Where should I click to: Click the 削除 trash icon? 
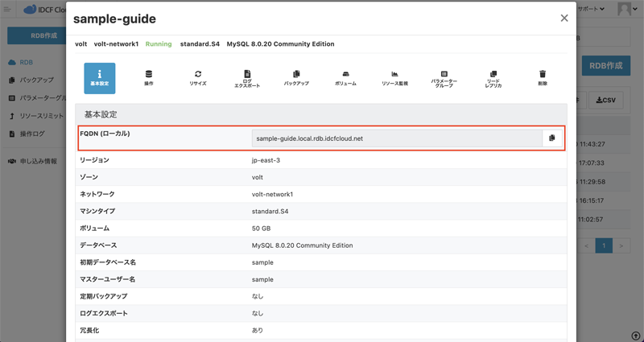tap(542, 78)
